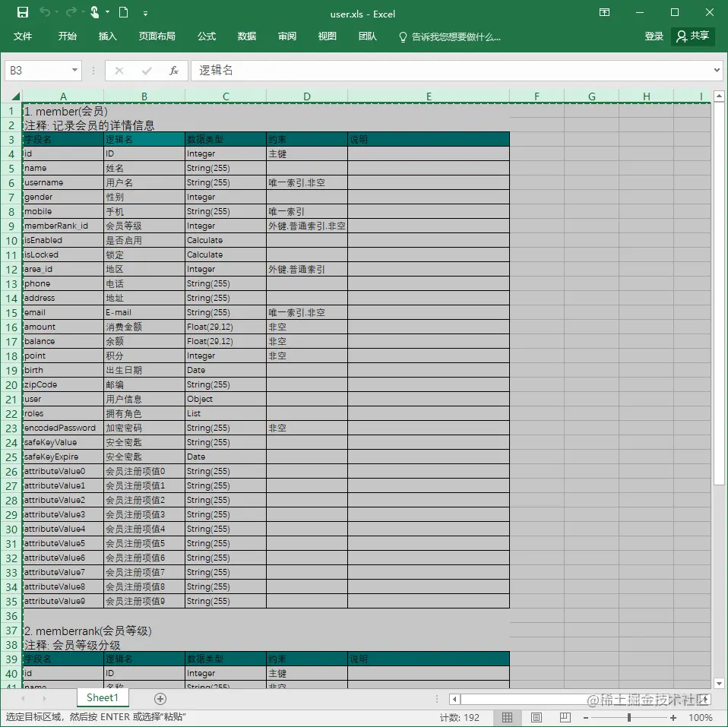Click cell 'encodedPassword'
Viewport: 728px width, 727px height.
click(63, 428)
